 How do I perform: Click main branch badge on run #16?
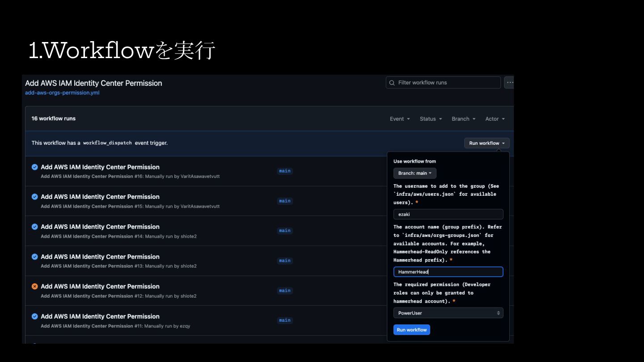285,171
